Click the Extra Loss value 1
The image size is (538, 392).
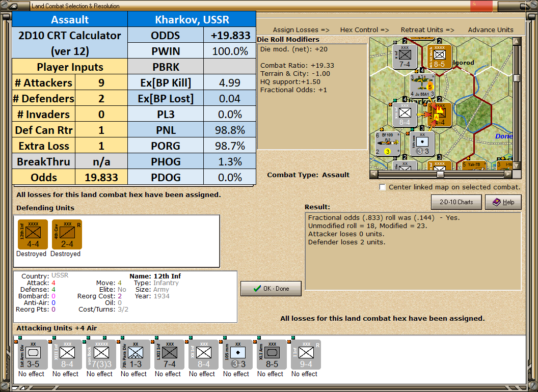[101, 146]
